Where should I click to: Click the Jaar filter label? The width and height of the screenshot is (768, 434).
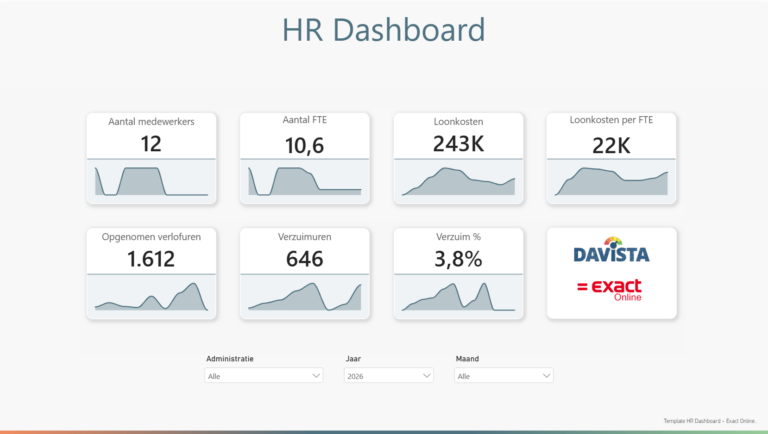[353, 359]
